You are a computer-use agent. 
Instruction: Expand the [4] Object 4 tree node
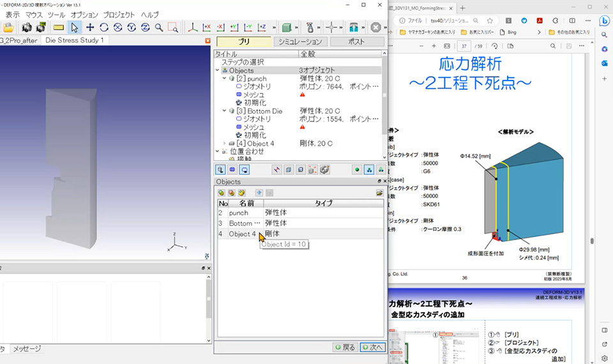[224, 144]
